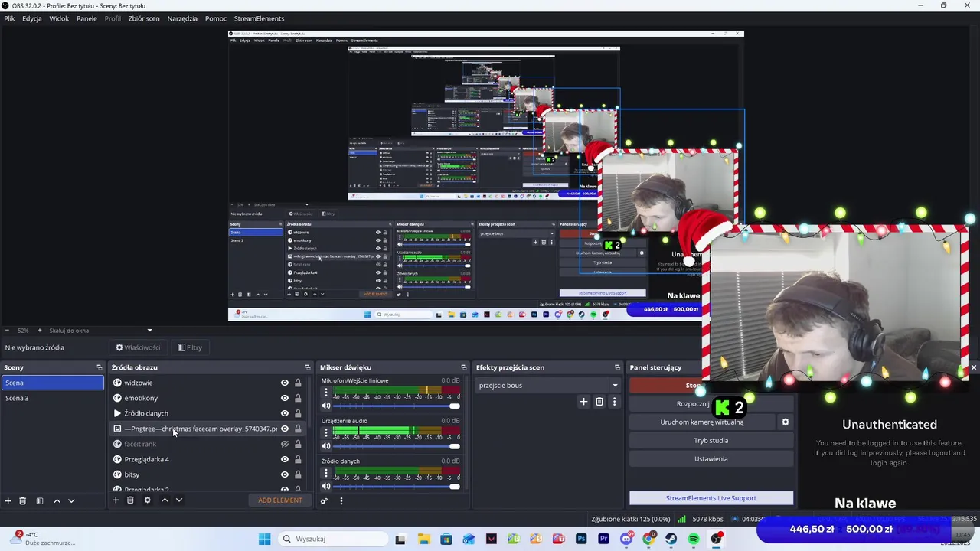
Task: Open Discord from the taskbar
Action: coord(626,539)
